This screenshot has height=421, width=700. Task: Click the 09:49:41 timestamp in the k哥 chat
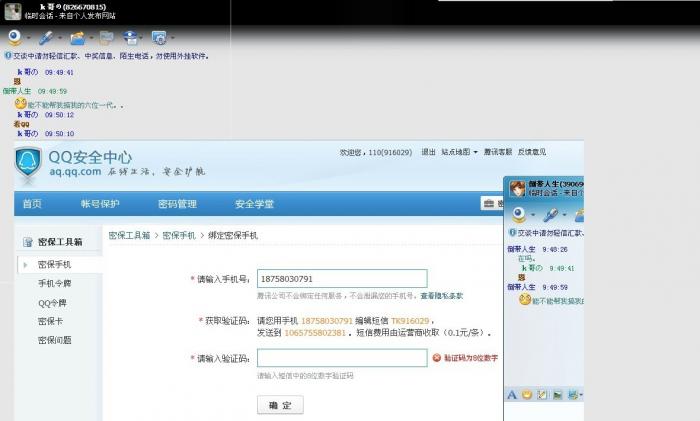59,72
